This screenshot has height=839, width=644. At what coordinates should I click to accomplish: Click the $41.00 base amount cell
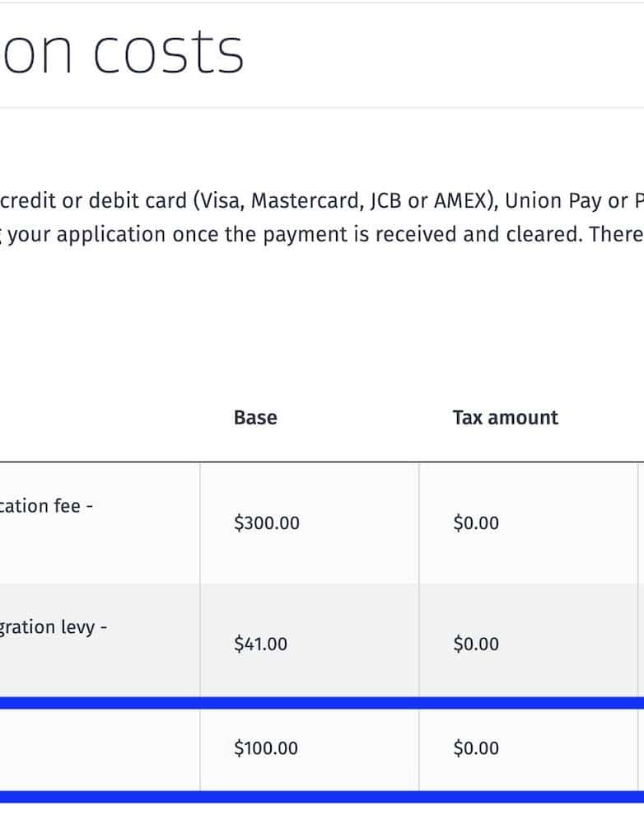tap(261, 644)
